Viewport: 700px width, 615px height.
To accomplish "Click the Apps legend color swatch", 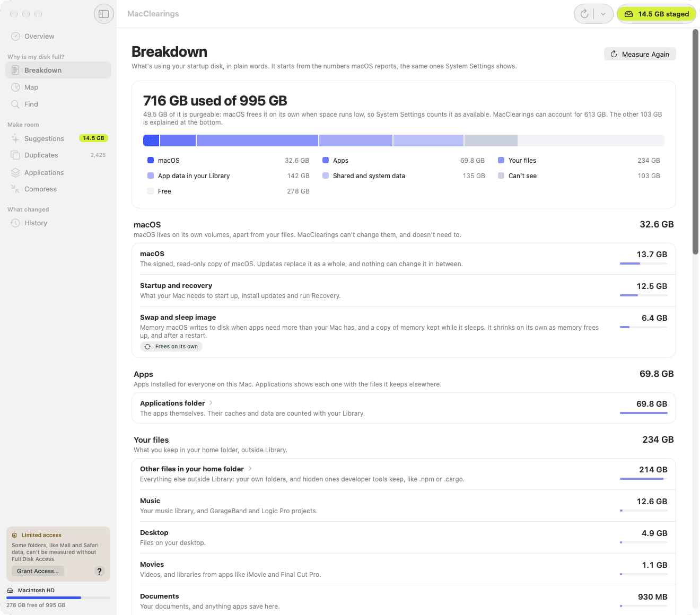I will 326,160.
